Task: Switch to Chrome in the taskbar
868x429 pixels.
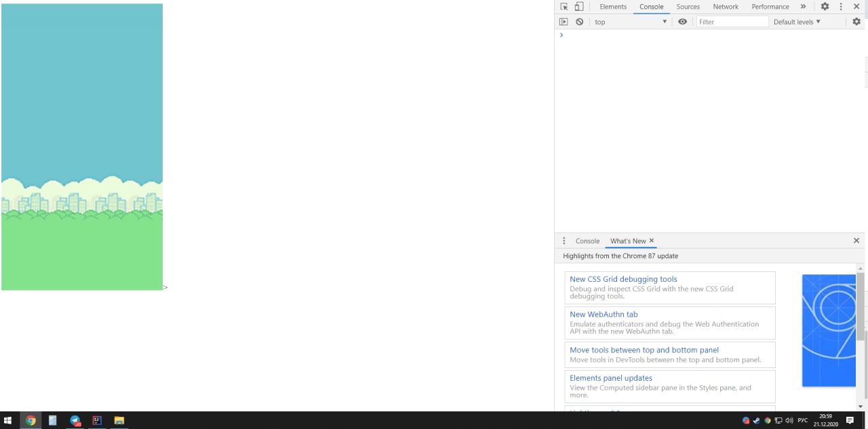Action: click(x=31, y=420)
